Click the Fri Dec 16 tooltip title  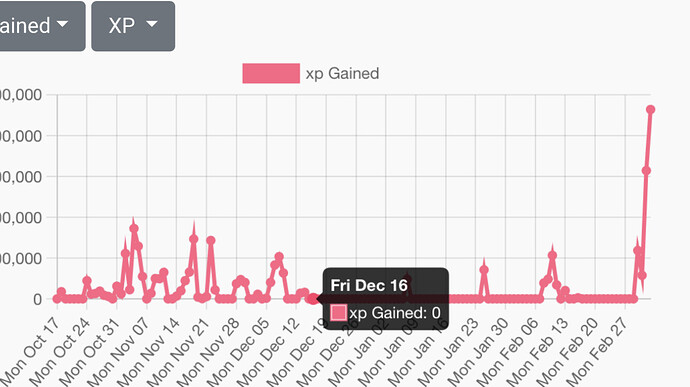click(369, 285)
